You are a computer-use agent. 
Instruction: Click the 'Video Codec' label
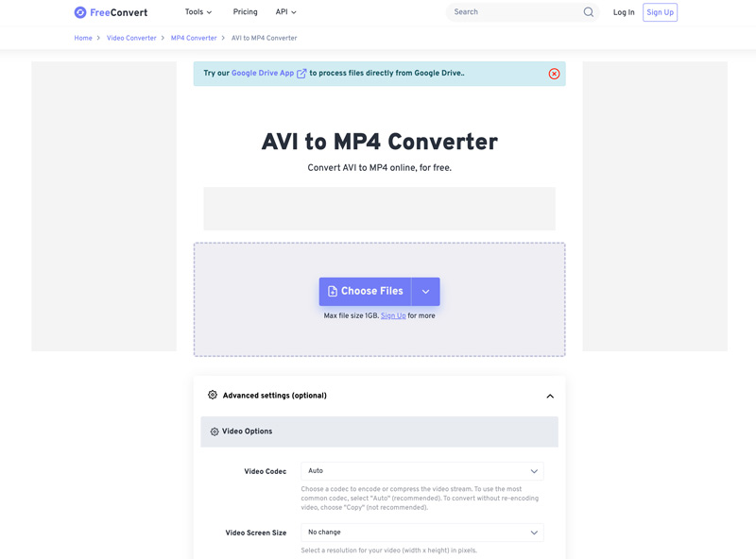(x=266, y=471)
